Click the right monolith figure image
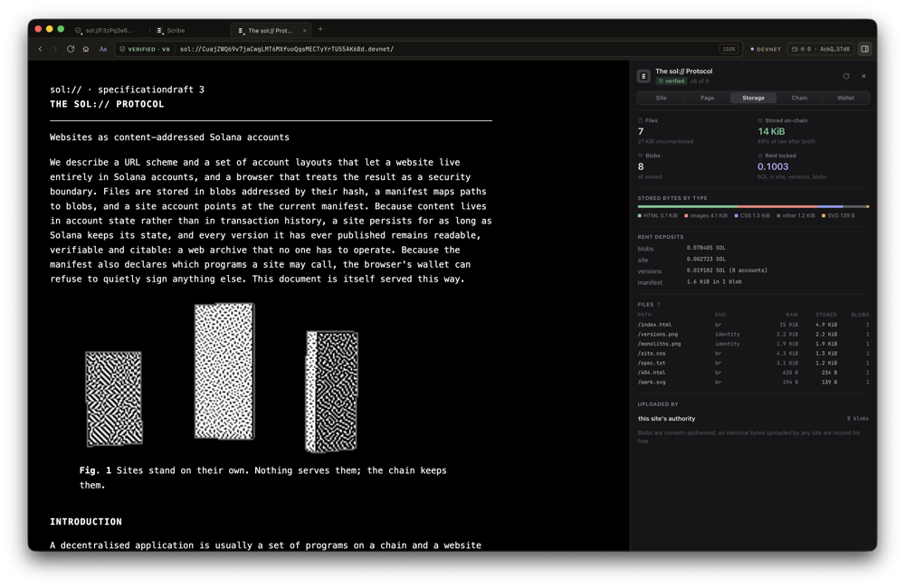The width and height of the screenshot is (905, 588). tap(332, 391)
